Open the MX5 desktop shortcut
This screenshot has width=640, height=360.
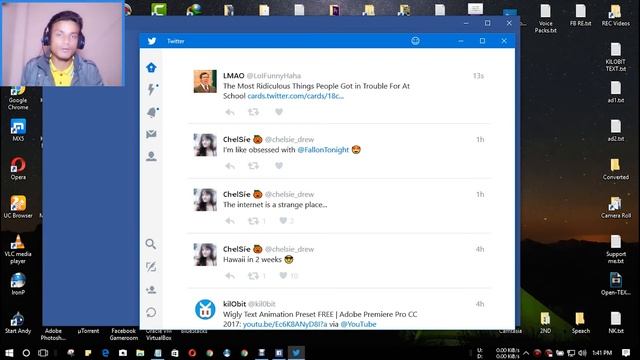click(18, 130)
